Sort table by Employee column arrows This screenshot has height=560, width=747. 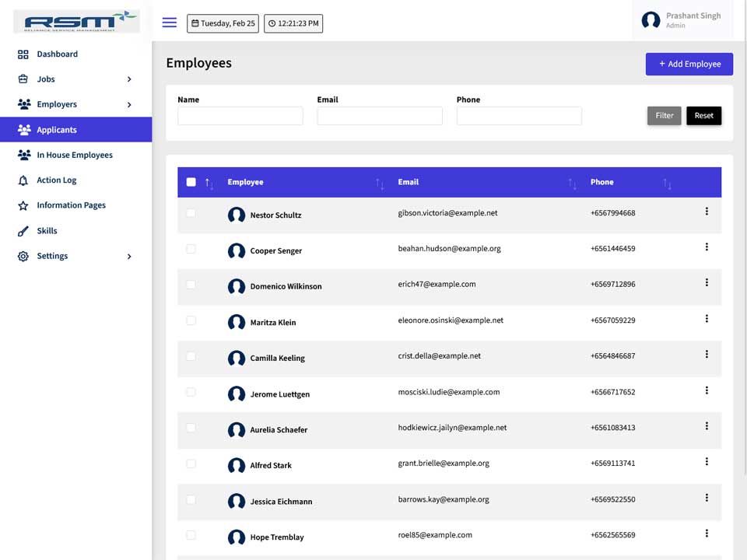pyautogui.click(x=380, y=184)
